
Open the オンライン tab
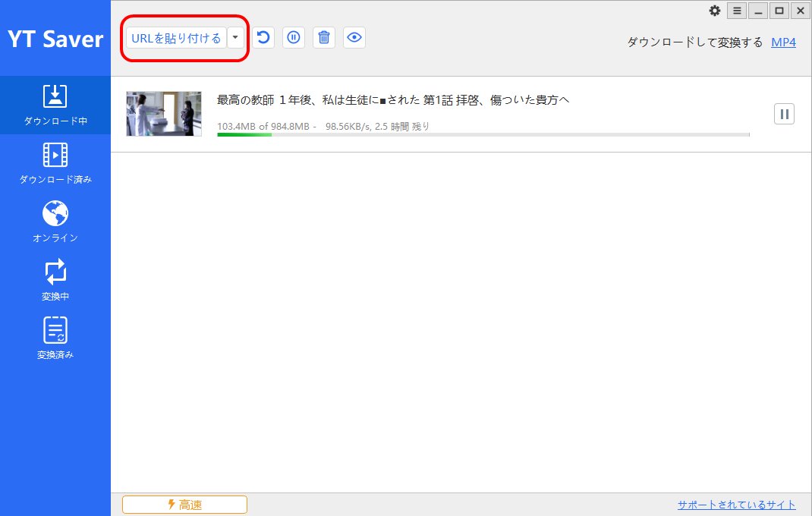[55, 222]
